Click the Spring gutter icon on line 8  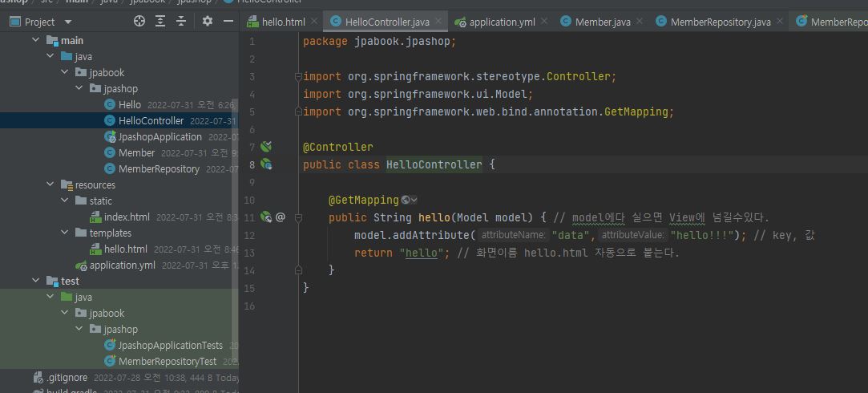tap(266, 164)
